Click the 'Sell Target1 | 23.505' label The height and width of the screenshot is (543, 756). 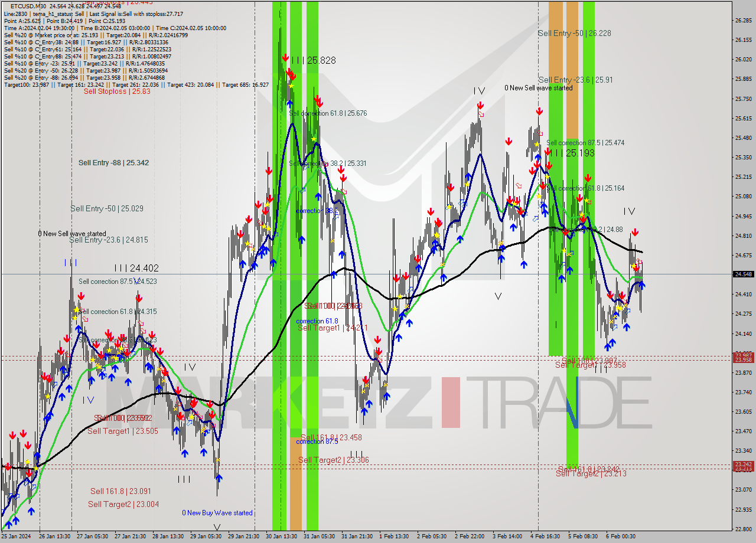(122, 431)
